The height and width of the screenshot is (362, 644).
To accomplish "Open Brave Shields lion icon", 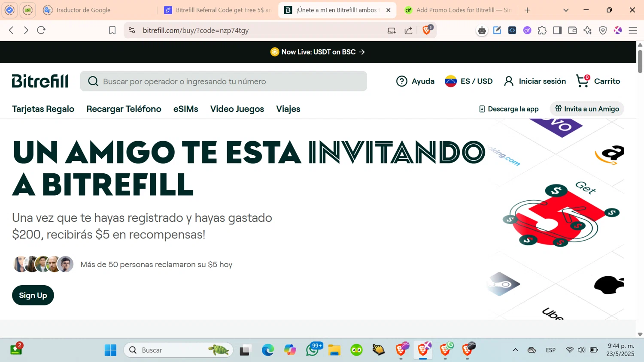I will click(x=427, y=30).
